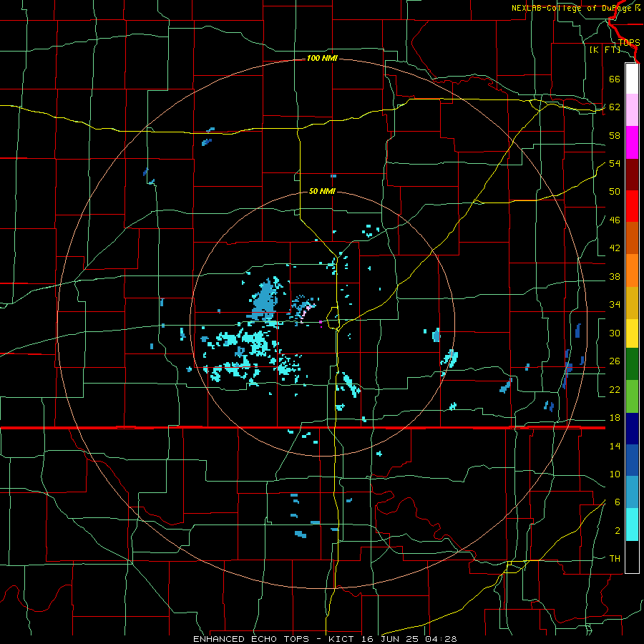The image size is (644, 644).
Task: Click the legend value "46"
Action: pos(615,220)
